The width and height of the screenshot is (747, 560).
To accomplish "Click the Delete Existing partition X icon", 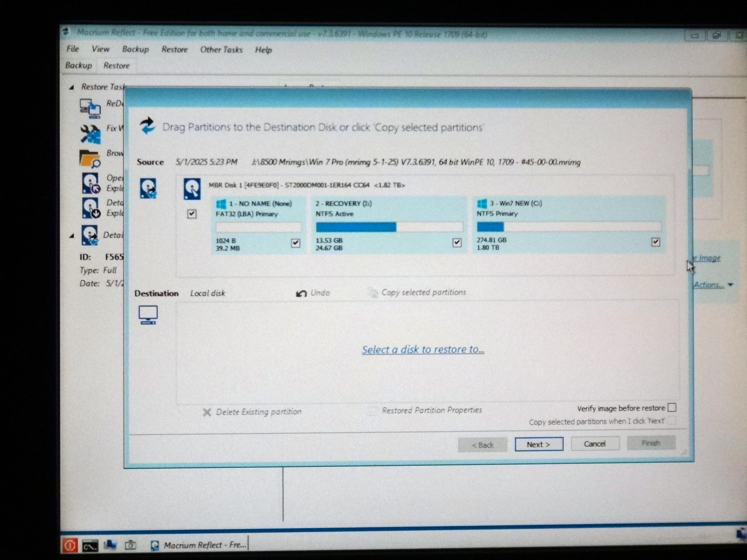I will [207, 412].
